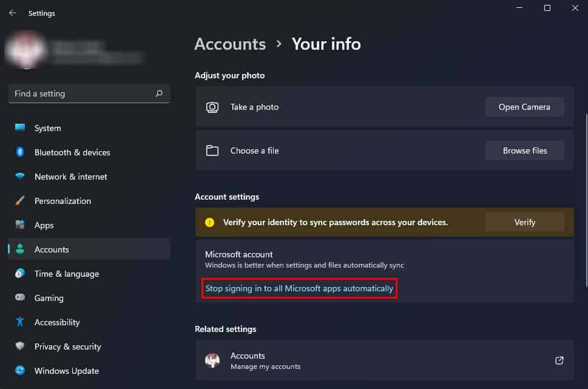Click the Windows Update sync icon
The image size is (588, 389).
coord(20,371)
